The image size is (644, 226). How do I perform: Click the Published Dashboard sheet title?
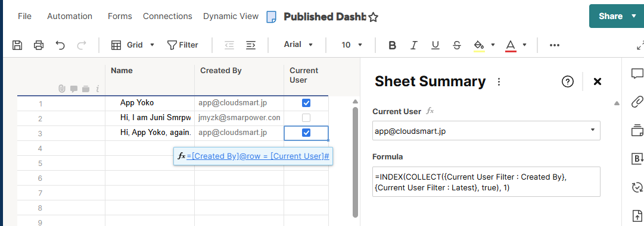point(325,17)
